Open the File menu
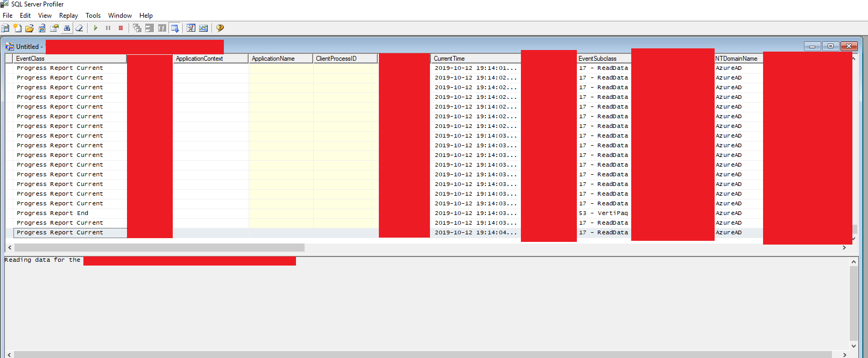This screenshot has width=868, height=358. pos(8,16)
